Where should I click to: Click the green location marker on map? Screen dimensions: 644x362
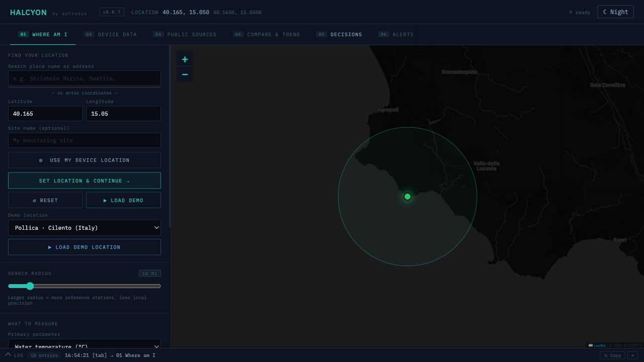point(408,197)
